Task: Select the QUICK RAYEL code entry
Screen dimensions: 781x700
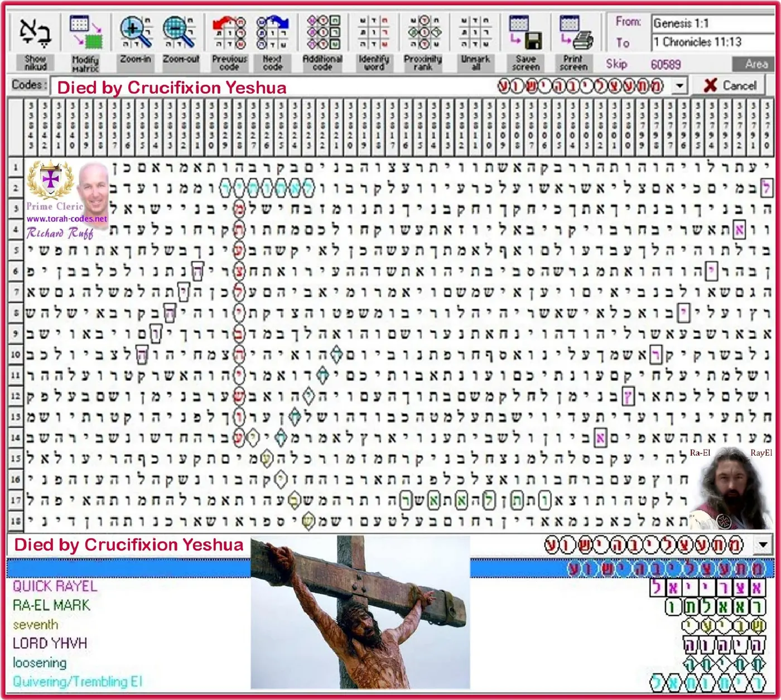Action: (x=55, y=586)
